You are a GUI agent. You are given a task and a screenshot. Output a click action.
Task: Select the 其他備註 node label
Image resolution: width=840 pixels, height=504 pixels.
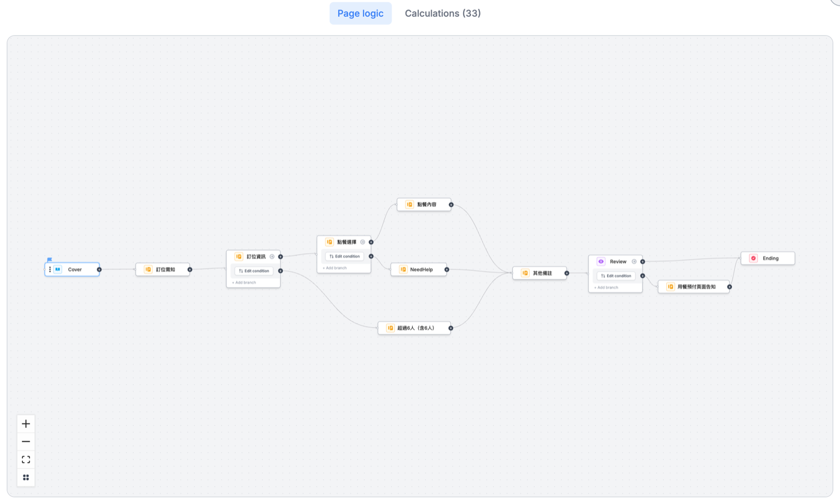pos(543,273)
